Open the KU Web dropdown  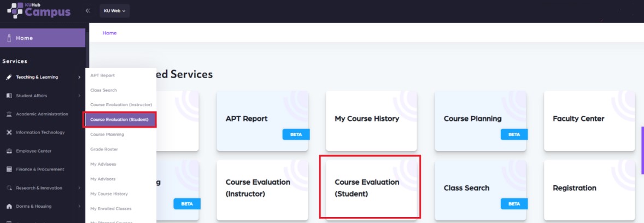point(114,10)
